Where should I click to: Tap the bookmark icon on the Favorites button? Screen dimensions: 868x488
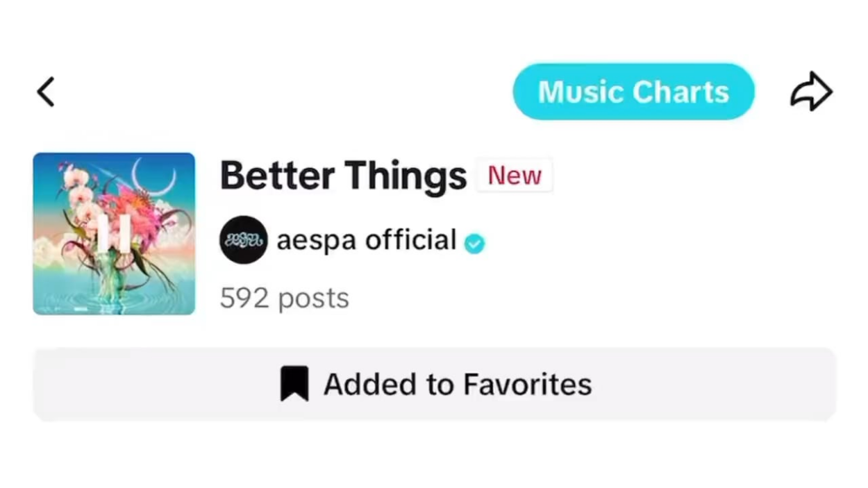click(294, 383)
